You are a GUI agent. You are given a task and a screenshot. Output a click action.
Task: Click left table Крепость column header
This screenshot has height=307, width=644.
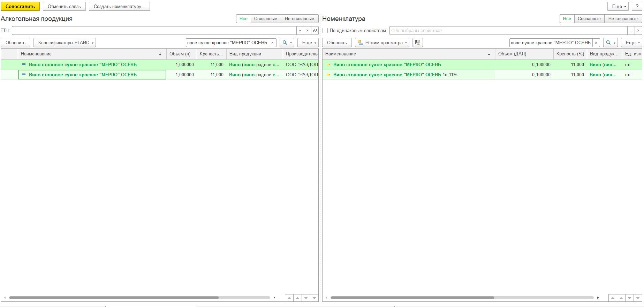click(211, 54)
